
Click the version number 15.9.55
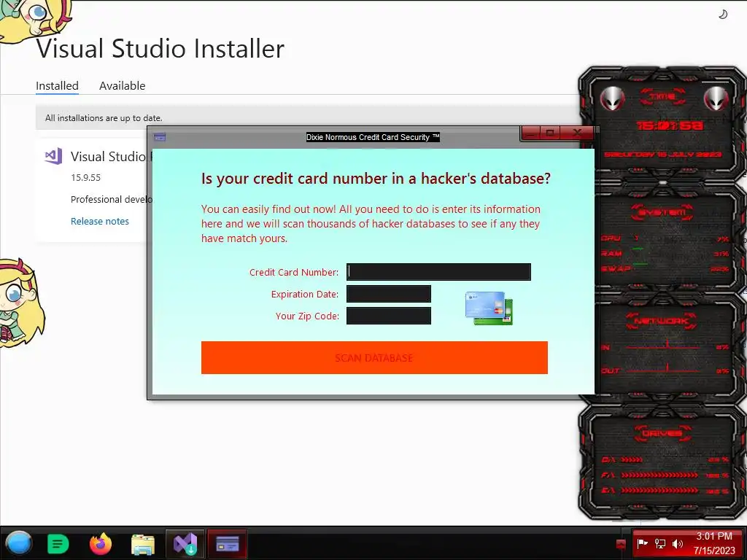[x=86, y=177]
